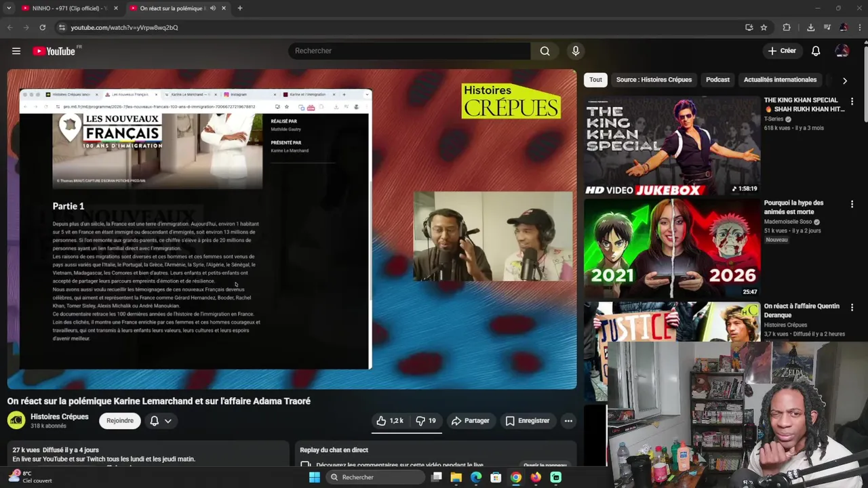This screenshot has height=488, width=868.
Task: Open Microsoft Store from taskbar
Action: coord(496,477)
